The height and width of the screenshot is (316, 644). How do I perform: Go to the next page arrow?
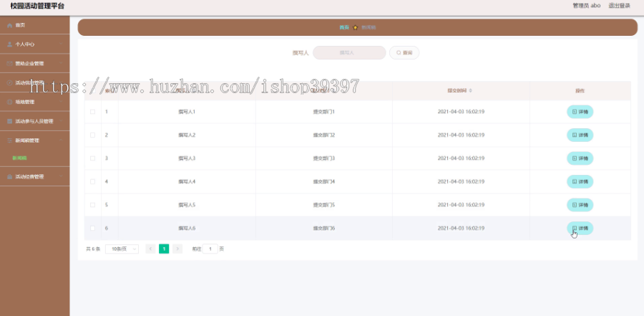(x=177, y=249)
